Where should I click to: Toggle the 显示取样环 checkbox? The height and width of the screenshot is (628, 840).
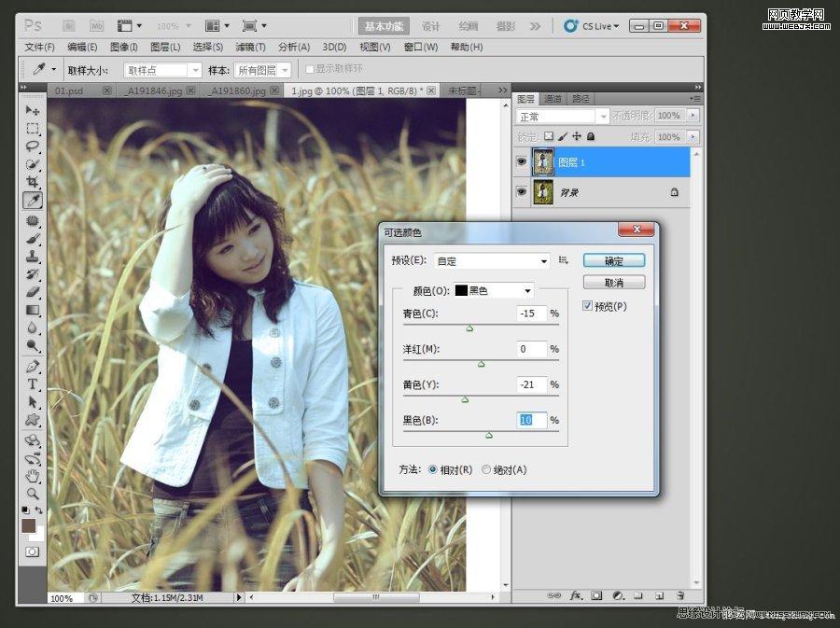click(309, 69)
